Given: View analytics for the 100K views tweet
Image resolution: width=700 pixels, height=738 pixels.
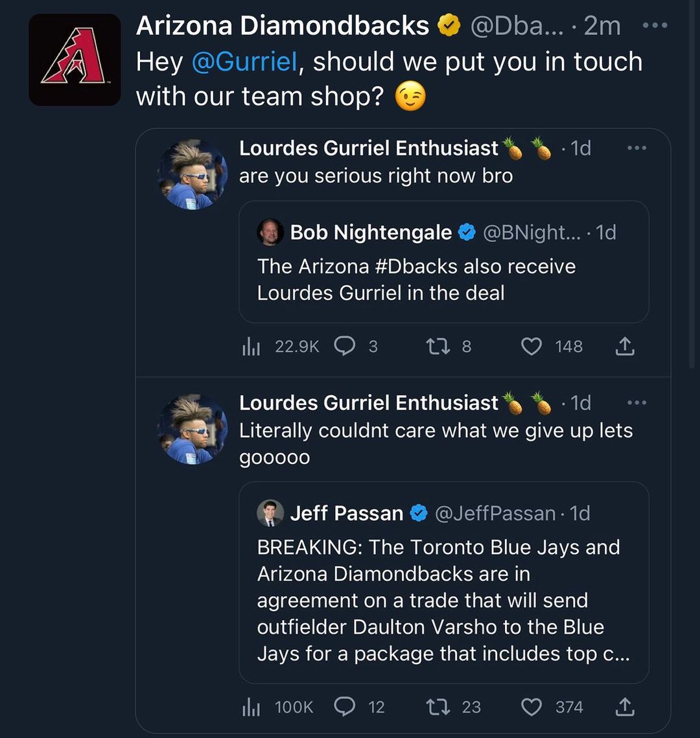Looking at the screenshot, I should tap(251, 707).
